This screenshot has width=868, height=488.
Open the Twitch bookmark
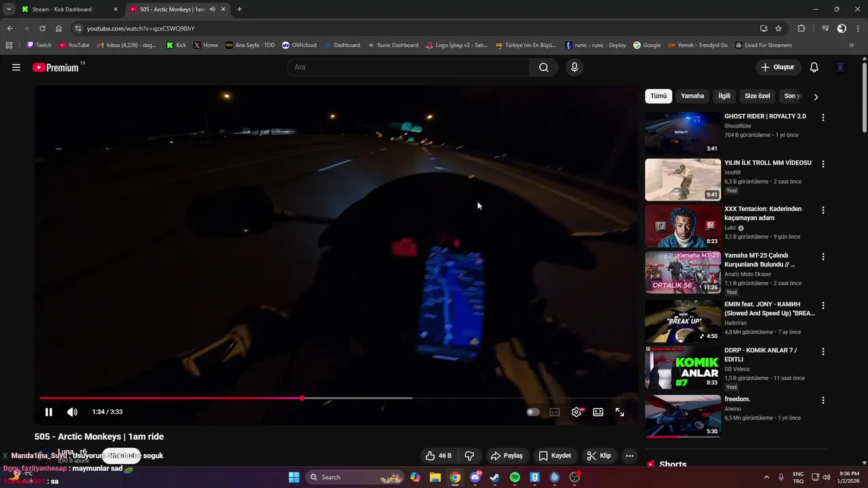coord(39,45)
